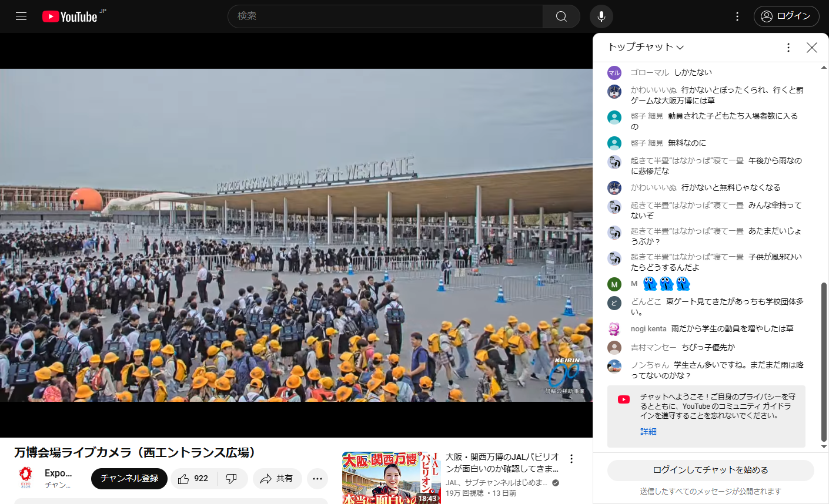Open options menu for JAL recommended video
Image resolution: width=829 pixels, height=504 pixels.
(x=571, y=459)
